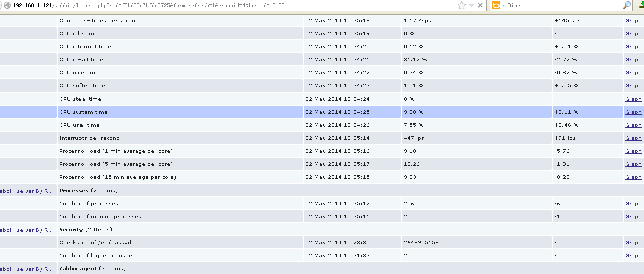
Task: Open Graph for Processor load 1 min
Action: 633,151
